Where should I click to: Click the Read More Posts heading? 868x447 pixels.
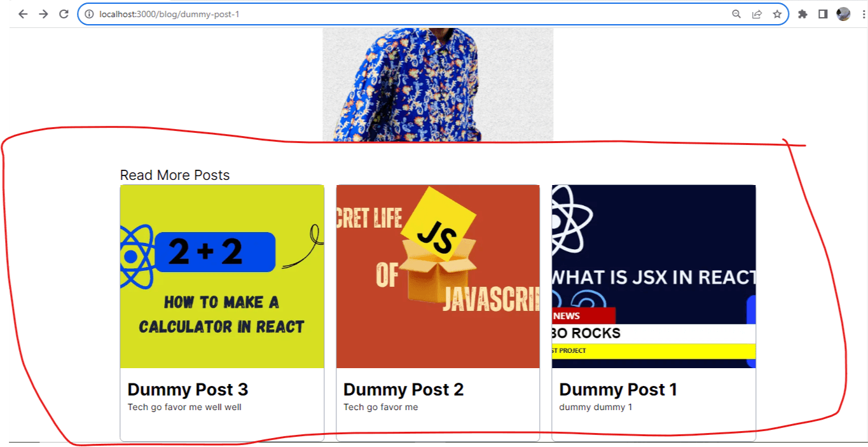pos(175,175)
